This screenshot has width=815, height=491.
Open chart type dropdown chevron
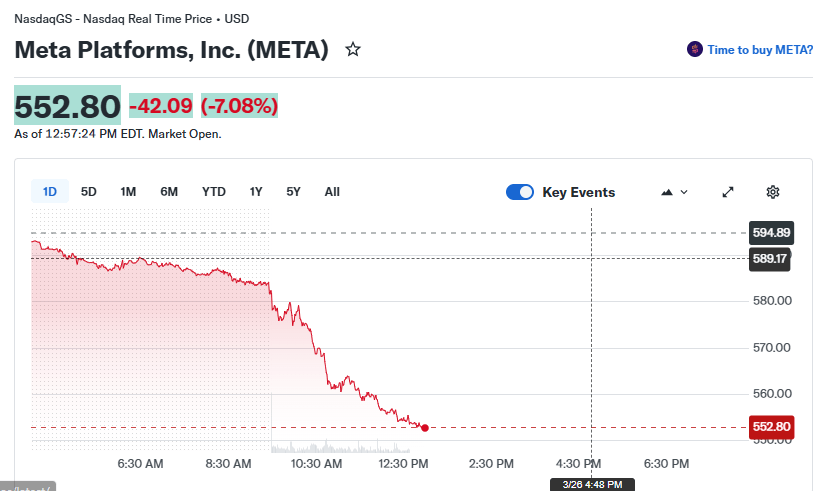tap(685, 192)
